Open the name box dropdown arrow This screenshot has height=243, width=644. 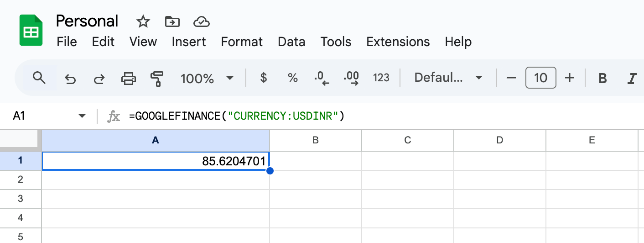pos(82,116)
